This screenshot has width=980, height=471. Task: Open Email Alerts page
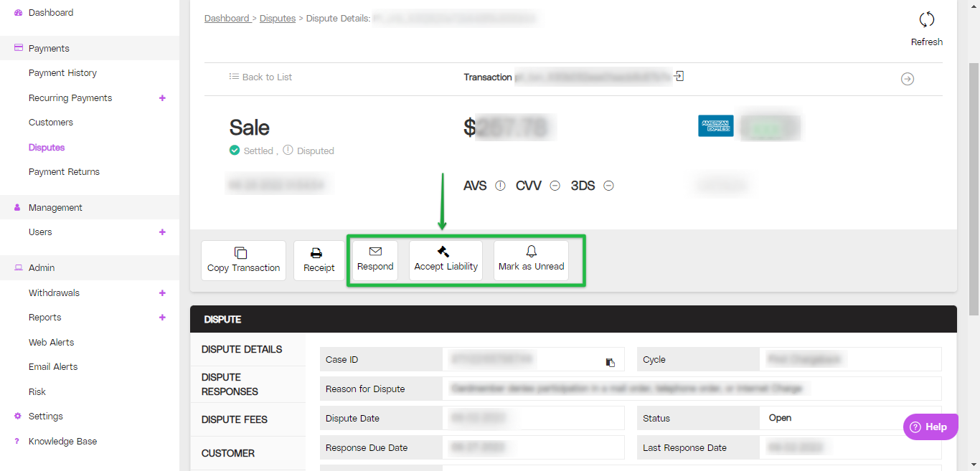click(53, 367)
